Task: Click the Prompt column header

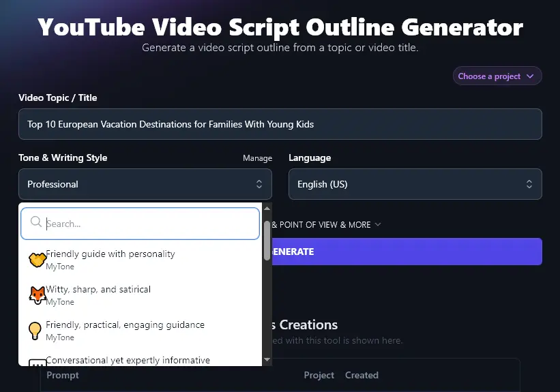Action: (x=63, y=375)
